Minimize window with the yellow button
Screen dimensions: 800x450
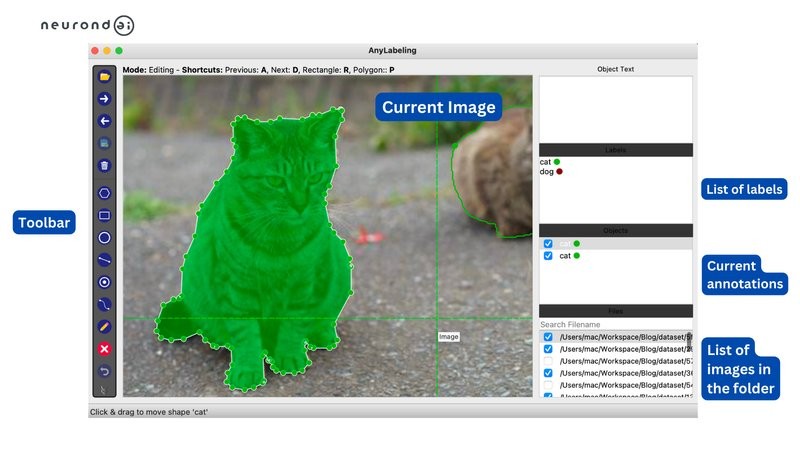107,51
